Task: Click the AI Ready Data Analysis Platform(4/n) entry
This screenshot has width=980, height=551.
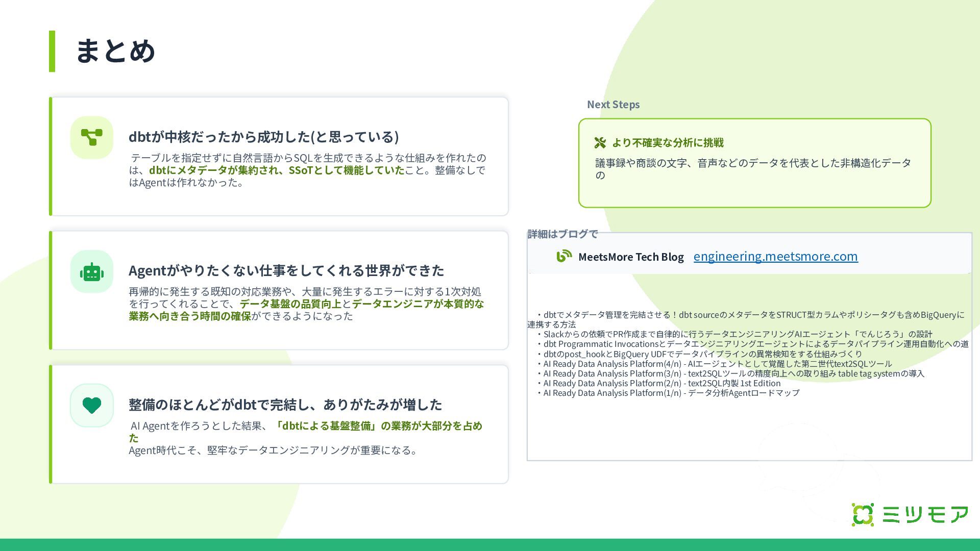Action: [717, 364]
